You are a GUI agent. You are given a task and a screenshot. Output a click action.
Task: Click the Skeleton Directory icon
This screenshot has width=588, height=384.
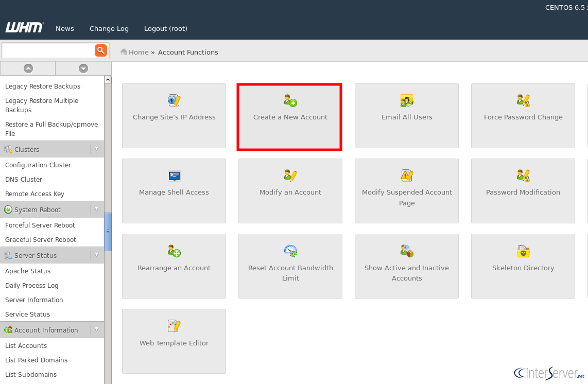coord(523,251)
